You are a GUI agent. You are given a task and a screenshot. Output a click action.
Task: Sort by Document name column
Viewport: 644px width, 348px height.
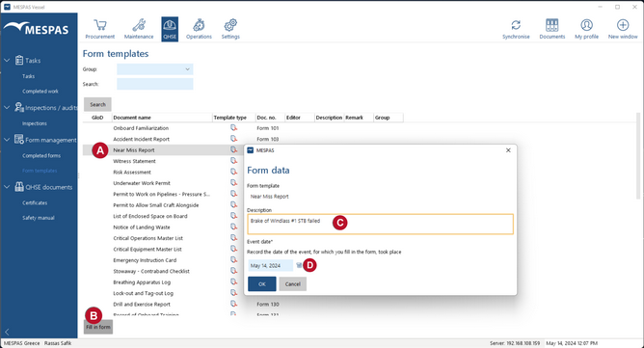click(x=162, y=118)
